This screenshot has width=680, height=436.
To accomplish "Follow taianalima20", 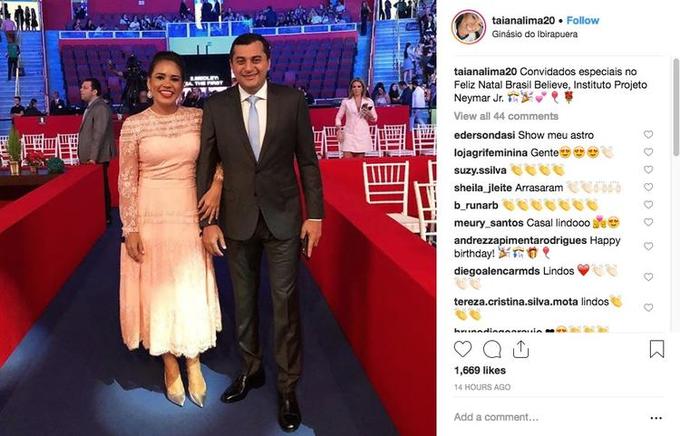I will click(x=582, y=20).
